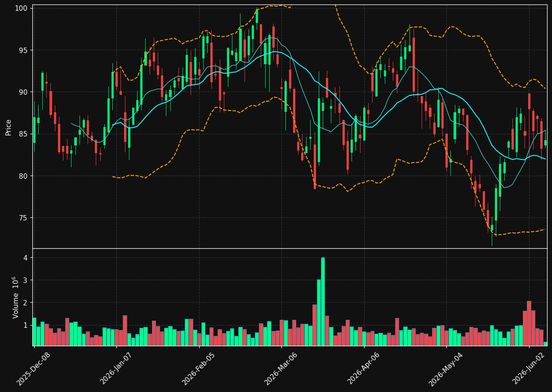
Task: Click the 85 price tick label
Action: pyautogui.click(x=23, y=134)
